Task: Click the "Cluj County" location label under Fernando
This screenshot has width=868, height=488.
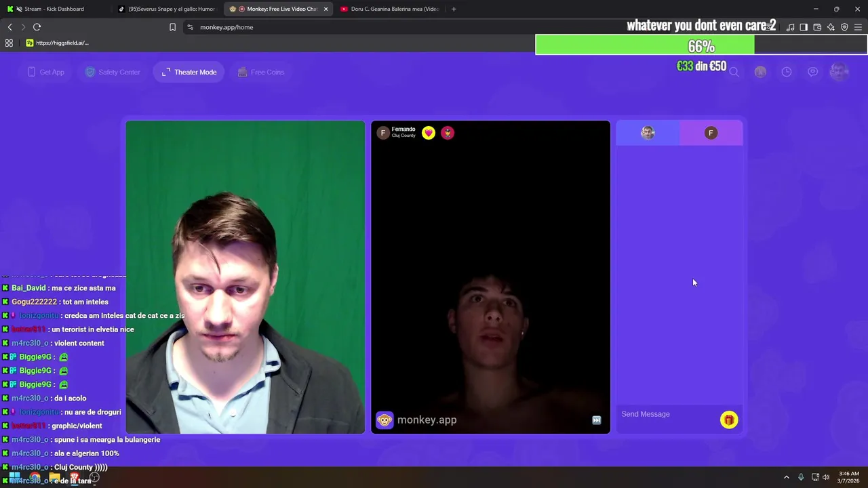Action: (x=403, y=136)
